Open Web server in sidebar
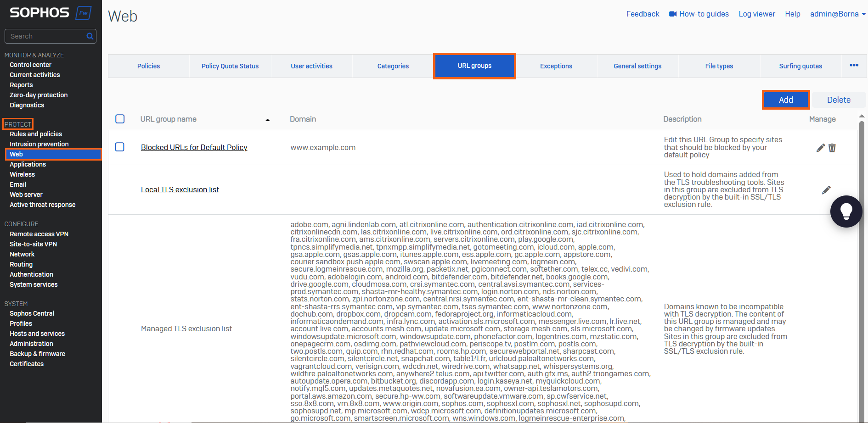 (x=26, y=195)
